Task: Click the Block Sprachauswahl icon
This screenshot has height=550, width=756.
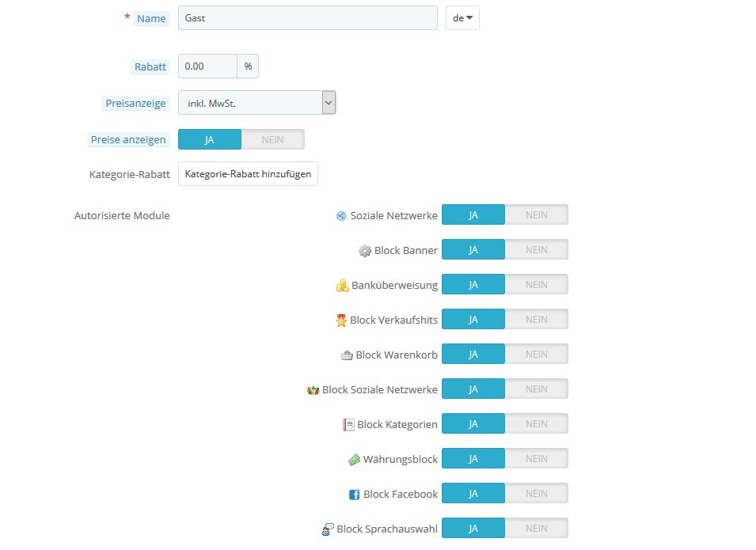Action: [328, 529]
